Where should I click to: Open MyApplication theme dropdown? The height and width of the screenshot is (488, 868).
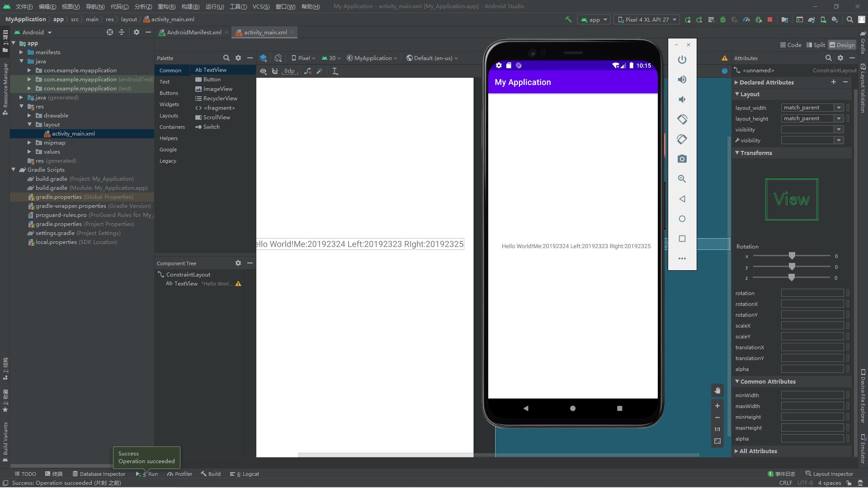pos(372,58)
